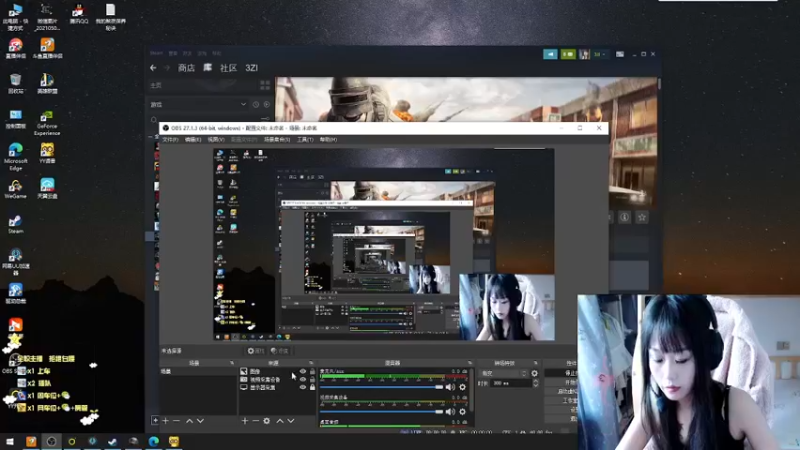
Task: Unlock the display capture source
Action: point(312,387)
